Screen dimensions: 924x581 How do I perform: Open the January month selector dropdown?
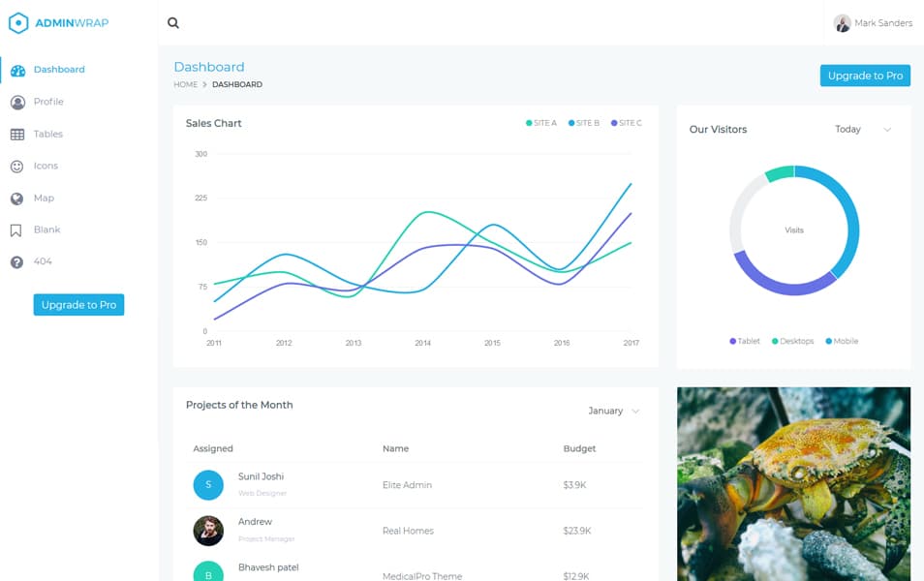pyautogui.click(x=611, y=411)
